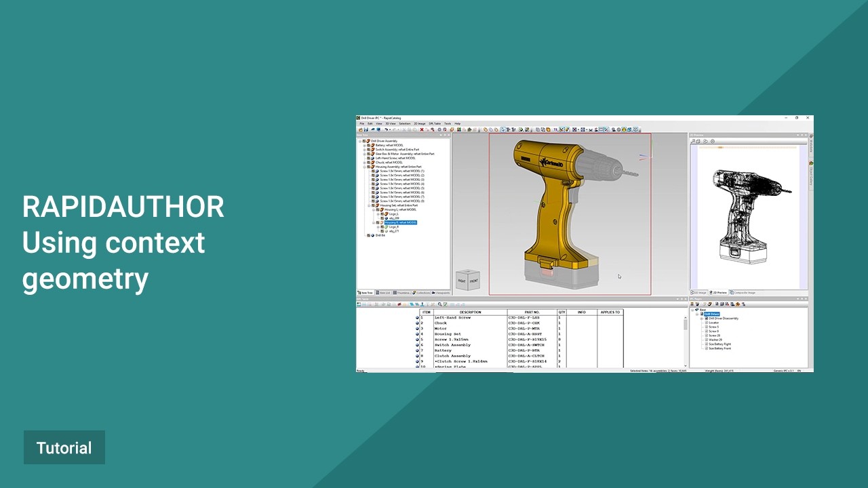Expand Drill Driver Disassembly in DPL Pages

point(701,319)
